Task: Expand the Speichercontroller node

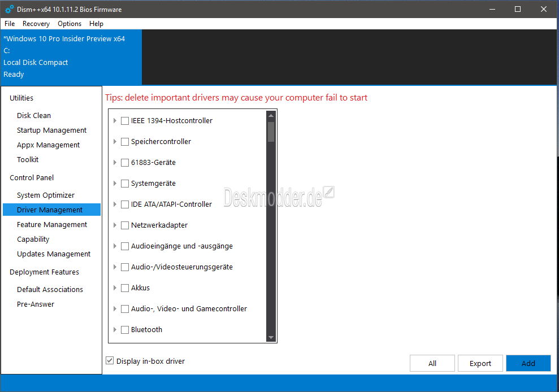Action: (x=115, y=141)
